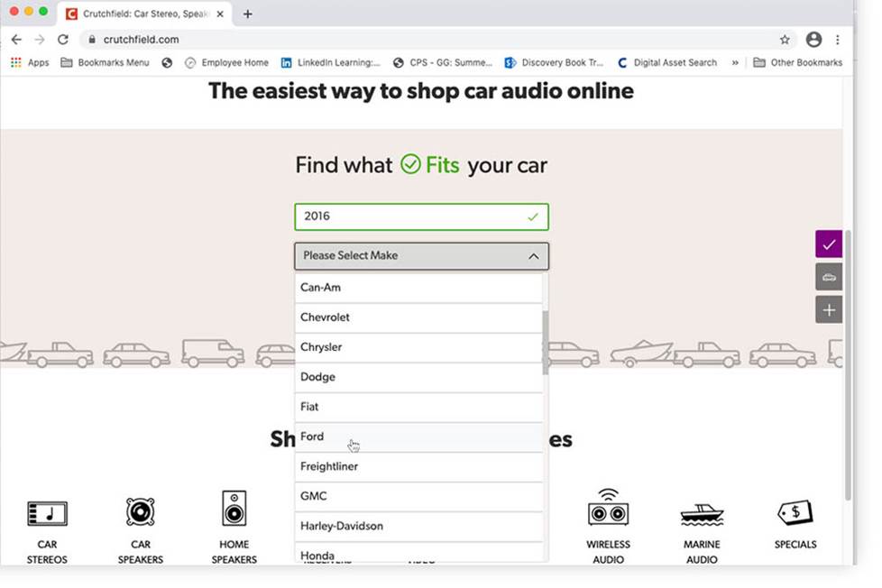Viewport: 882px width, 588px height.
Task: Select Chrysler from the make list
Action: coord(418,347)
